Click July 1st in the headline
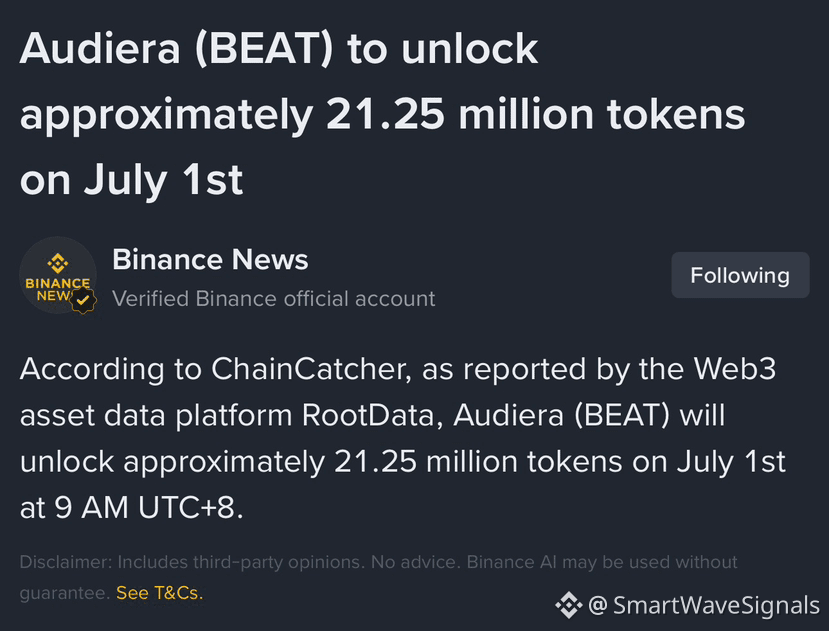The width and height of the screenshot is (829, 631). pos(163,180)
